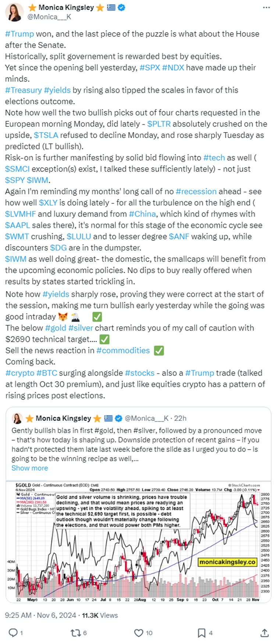278x644 pixels.
Task: Open the @Monica___K handle in the quoted tweet
Action: (146, 418)
